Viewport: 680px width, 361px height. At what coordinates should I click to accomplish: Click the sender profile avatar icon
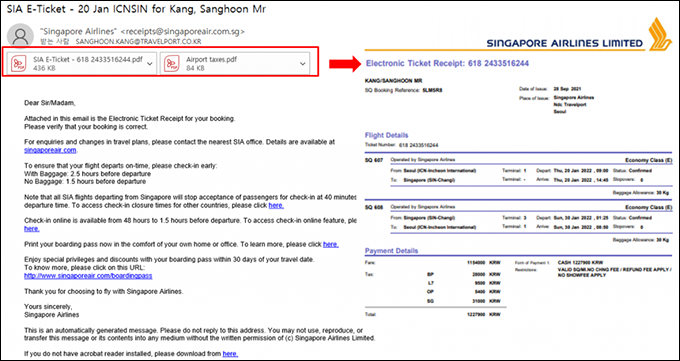(20, 36)
